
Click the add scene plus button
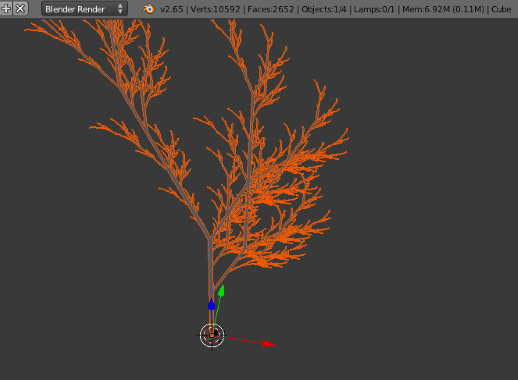[x=6, y=8]
